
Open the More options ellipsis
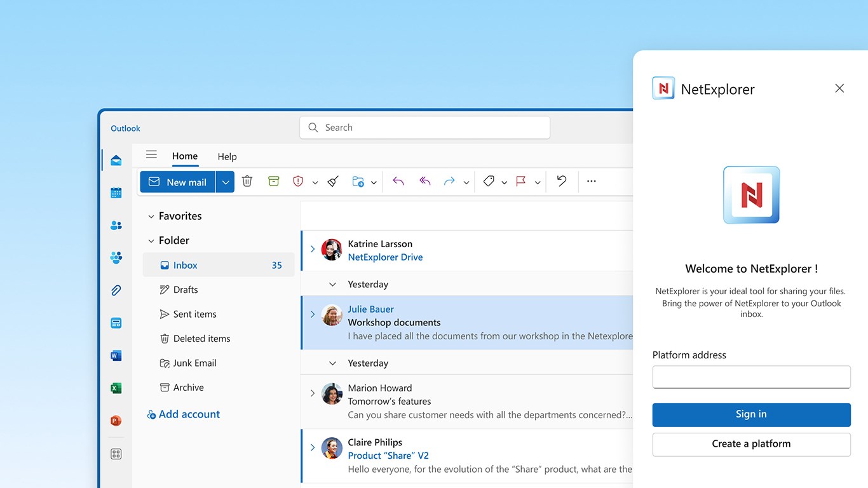[592, 181]
